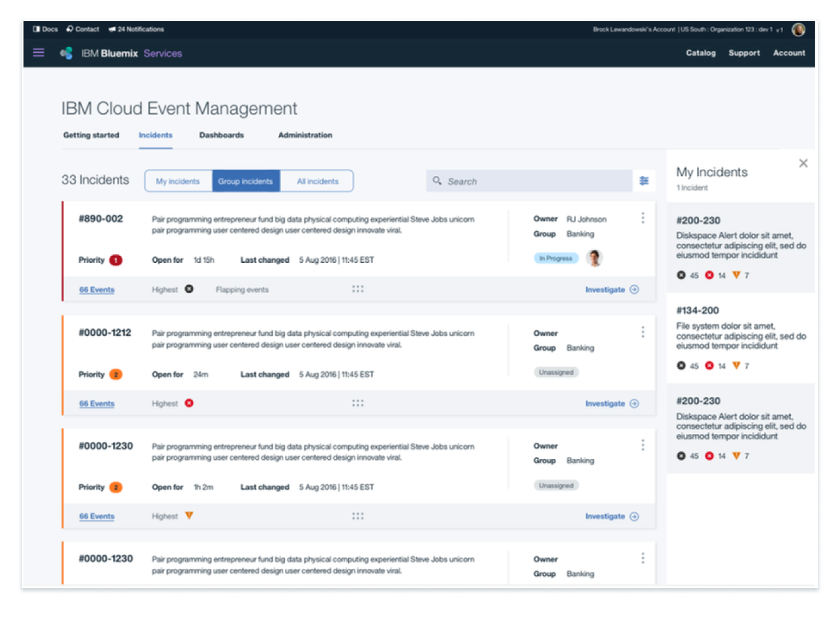Open the Getting started tab
Screen dimensions: 840x630
click(91, 135)
